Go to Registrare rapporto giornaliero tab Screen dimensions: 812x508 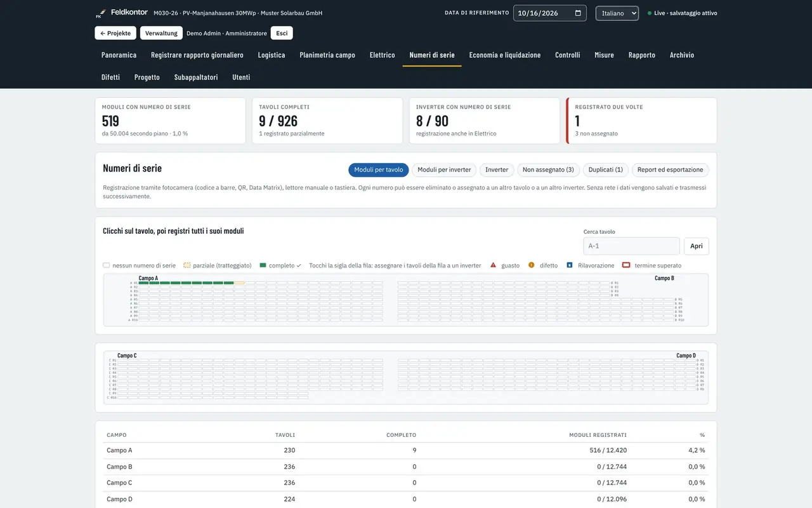[x=197, y=55]
